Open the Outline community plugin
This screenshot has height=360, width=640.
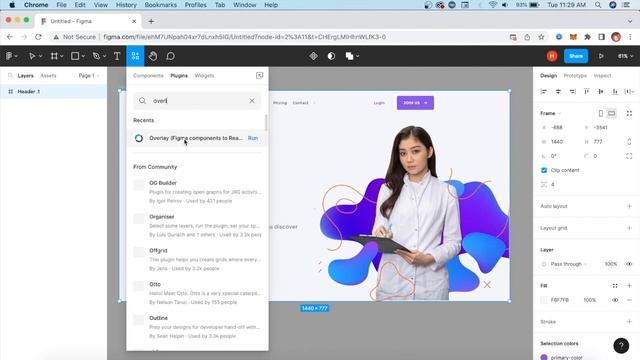tap(198, 327)
